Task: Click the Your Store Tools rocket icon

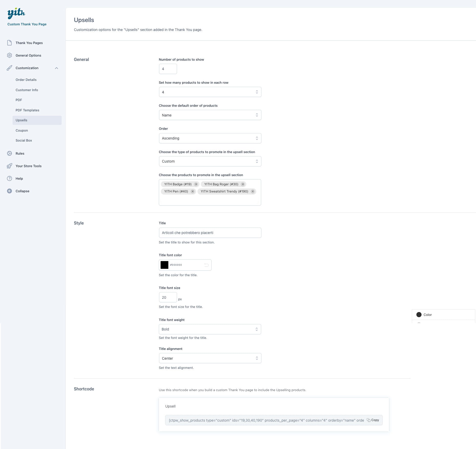Action: point(9,166)
